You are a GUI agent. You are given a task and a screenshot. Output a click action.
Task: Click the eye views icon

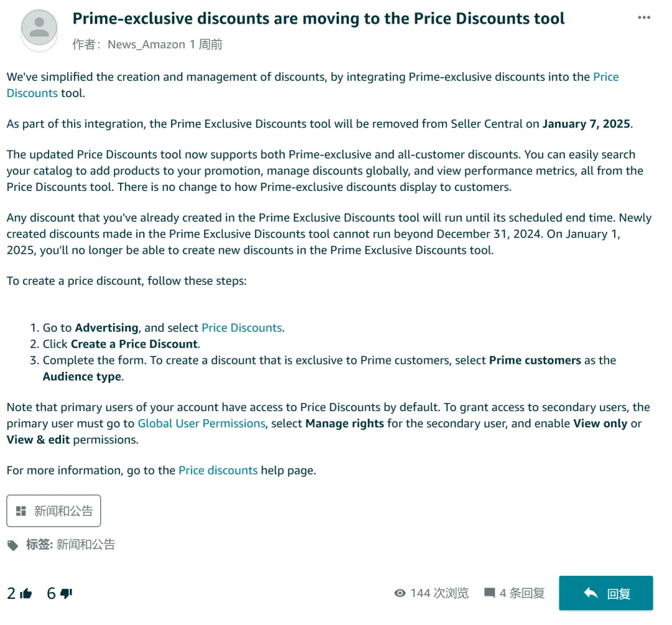400,593
